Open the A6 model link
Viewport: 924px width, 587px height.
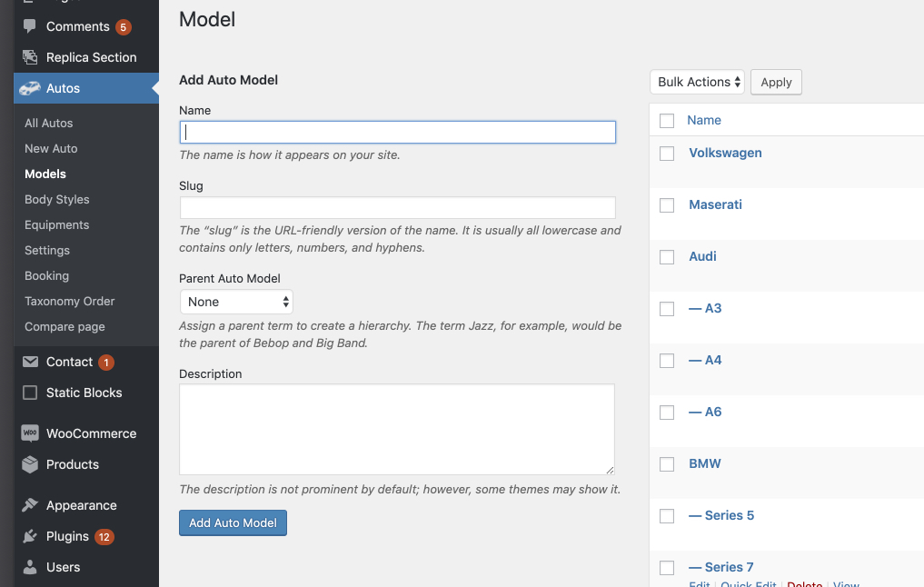pyautogui.click(x=705, y=412)
